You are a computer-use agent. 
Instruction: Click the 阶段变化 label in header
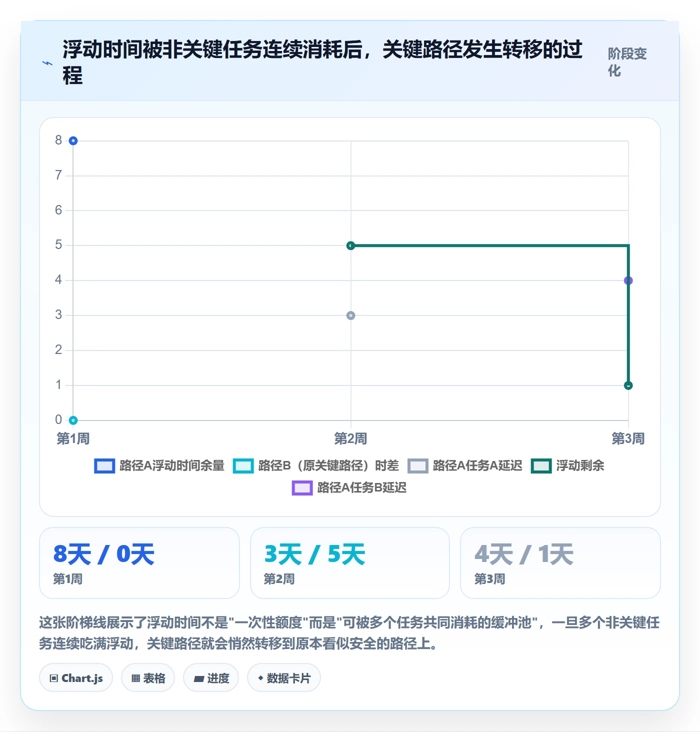pyautogui.click(x=627, y=62)
